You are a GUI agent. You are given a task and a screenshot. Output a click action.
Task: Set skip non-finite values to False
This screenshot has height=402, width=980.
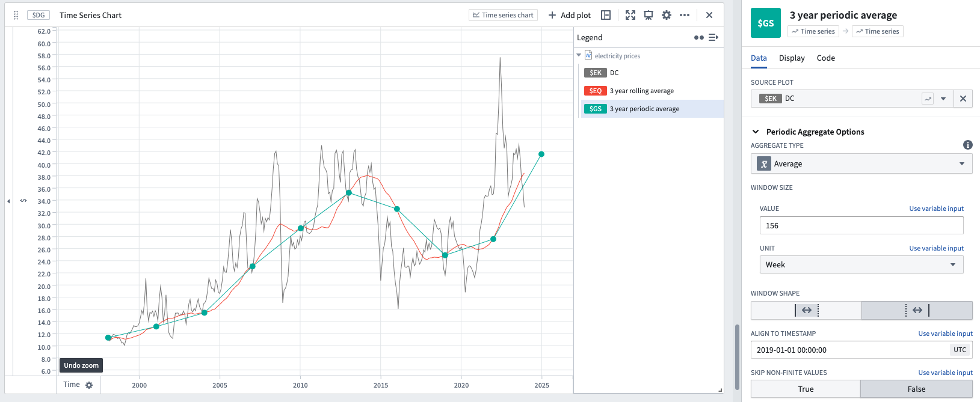916,389
